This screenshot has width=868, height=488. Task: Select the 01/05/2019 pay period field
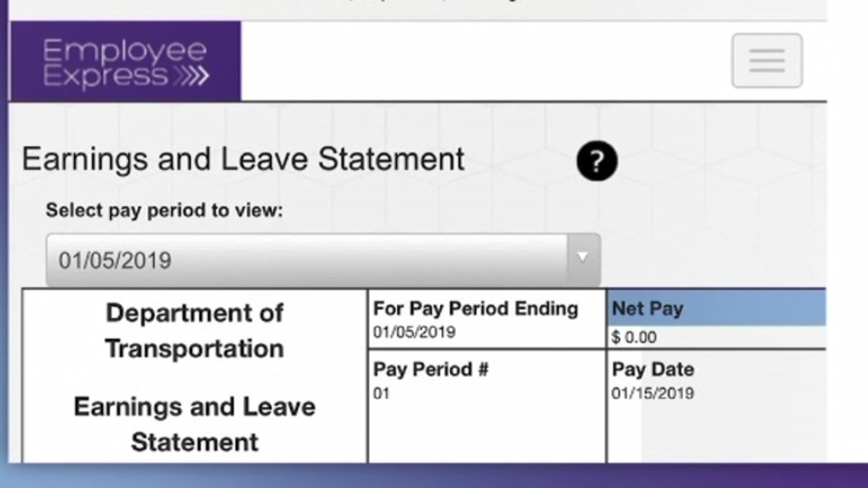323,259
